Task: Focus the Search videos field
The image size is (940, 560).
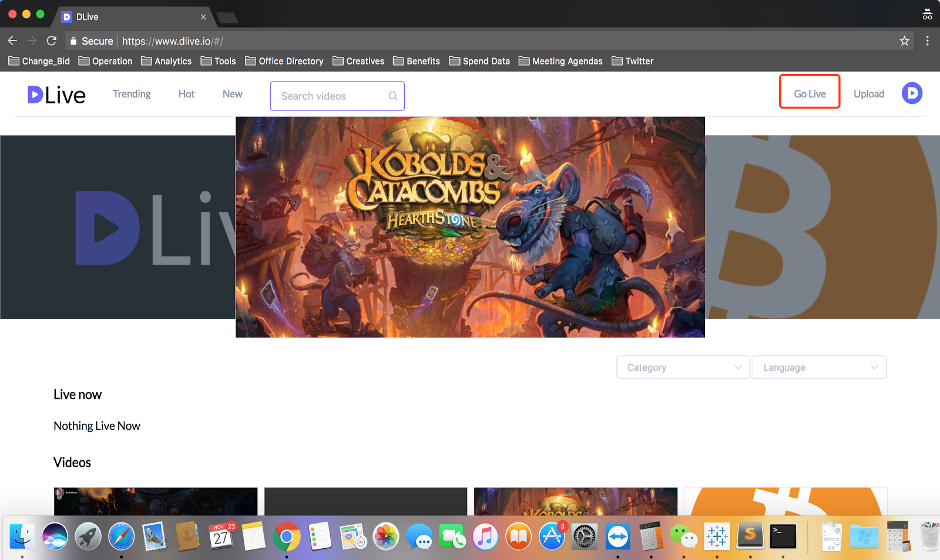Action: point(337,96)
